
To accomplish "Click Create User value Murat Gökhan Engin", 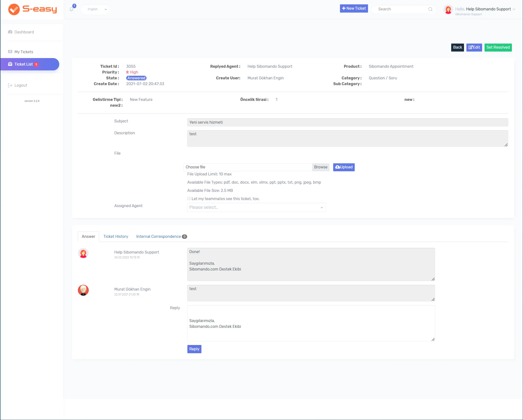I will (266, 78).
